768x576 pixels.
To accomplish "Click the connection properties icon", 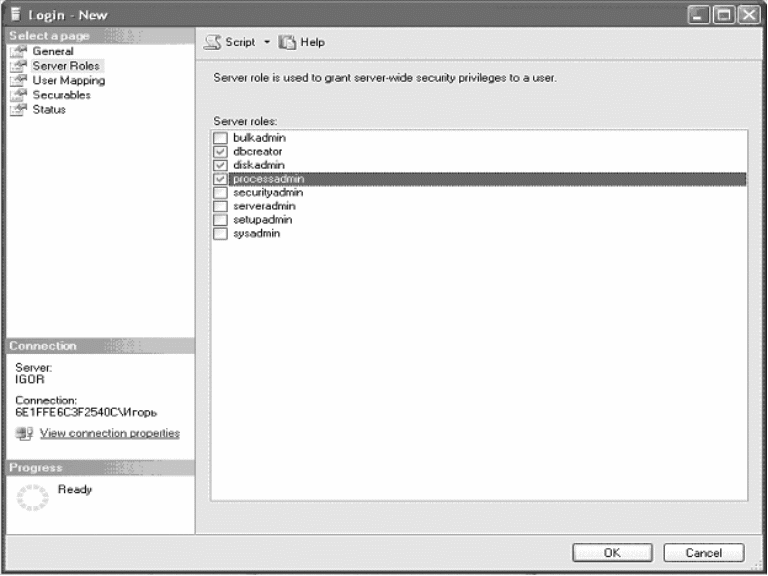I will pyautogui.click(x=21, y=434).
